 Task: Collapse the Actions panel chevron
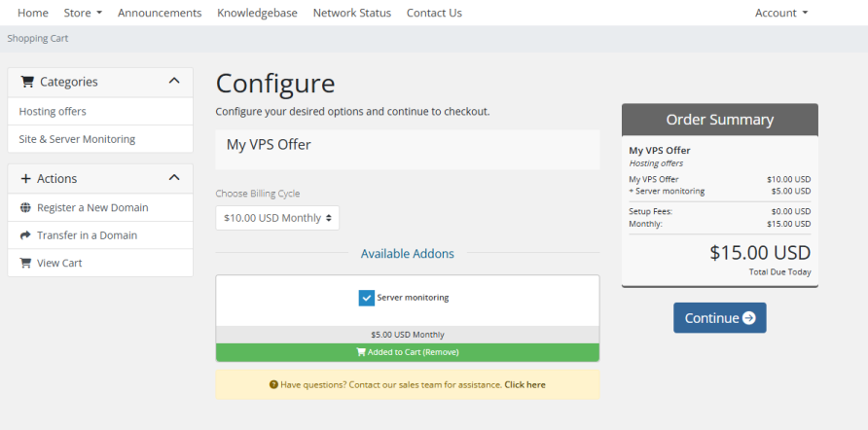click(x=174, y=178)
